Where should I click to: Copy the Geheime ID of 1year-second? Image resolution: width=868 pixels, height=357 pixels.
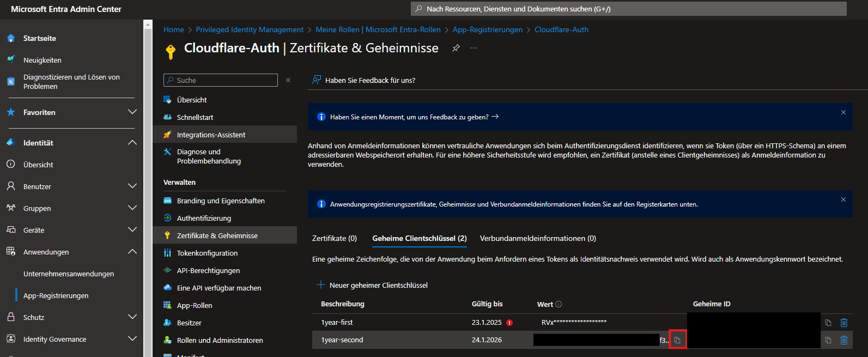click(x=828, y=340)
